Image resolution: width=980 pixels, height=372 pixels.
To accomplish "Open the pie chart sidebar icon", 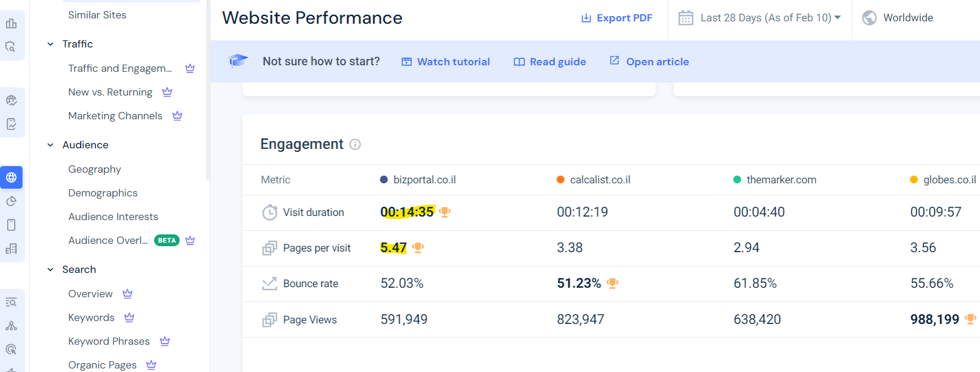I will (x=11, y=201).
